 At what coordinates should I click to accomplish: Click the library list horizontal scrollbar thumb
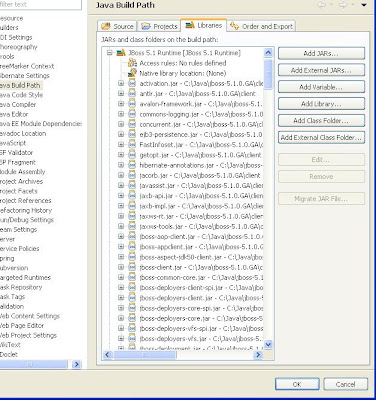click(x=145, y=355)
